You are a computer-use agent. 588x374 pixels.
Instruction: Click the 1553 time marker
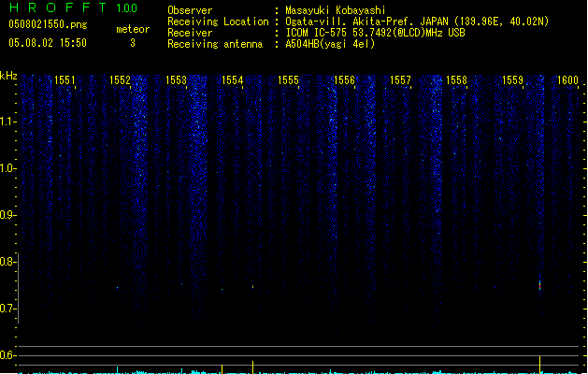[x=177, y=80]
